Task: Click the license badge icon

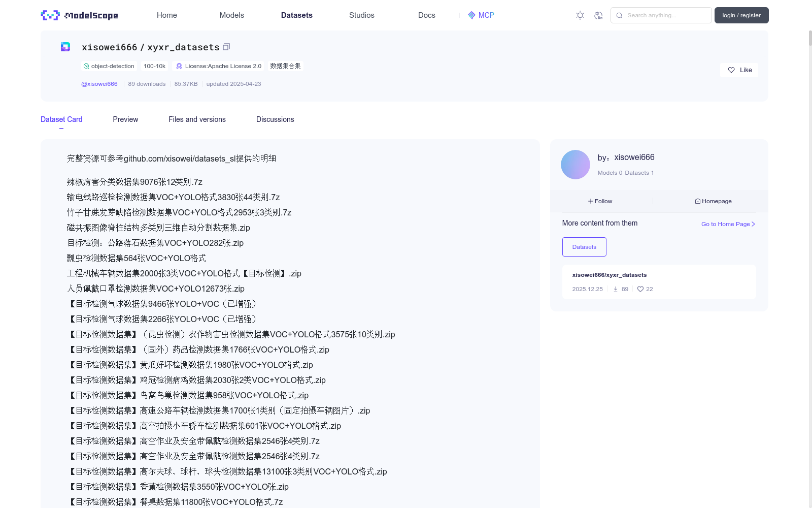Action: (x=179, y=66)
